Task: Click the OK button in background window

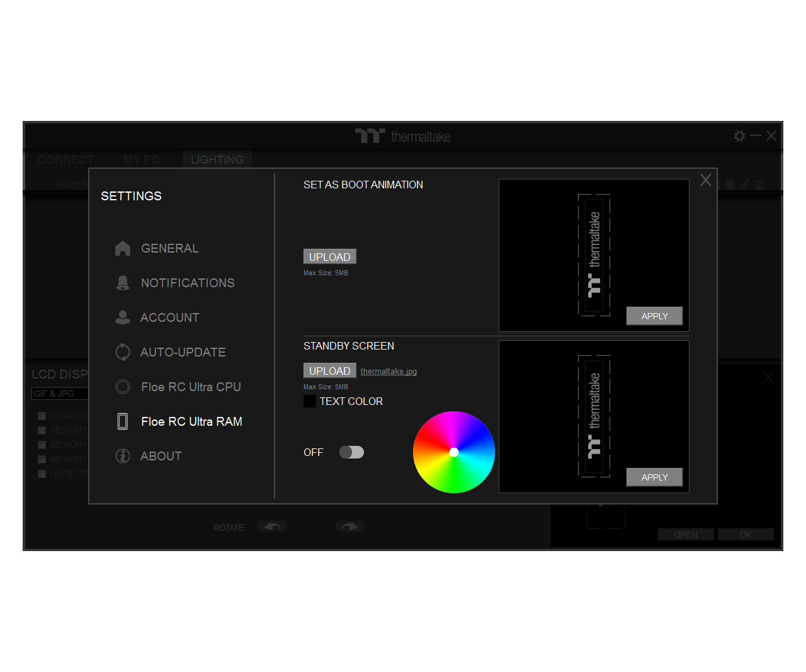Action: (x=746, y=535)
